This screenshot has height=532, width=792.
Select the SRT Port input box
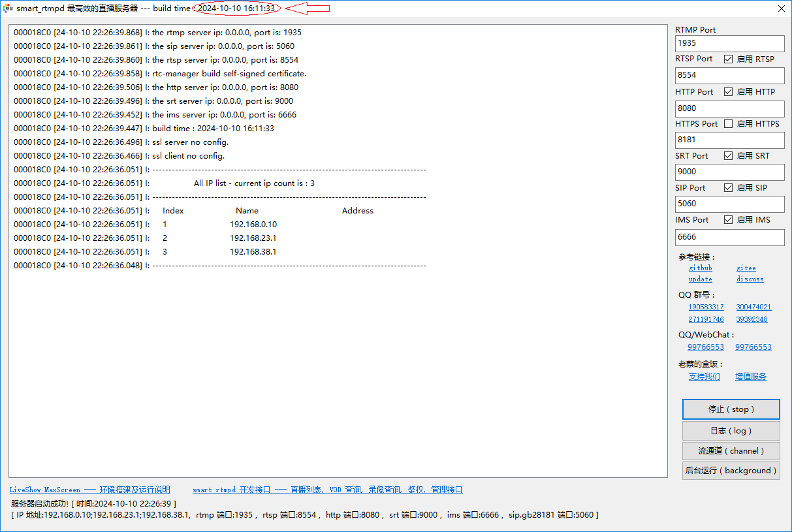729,172
